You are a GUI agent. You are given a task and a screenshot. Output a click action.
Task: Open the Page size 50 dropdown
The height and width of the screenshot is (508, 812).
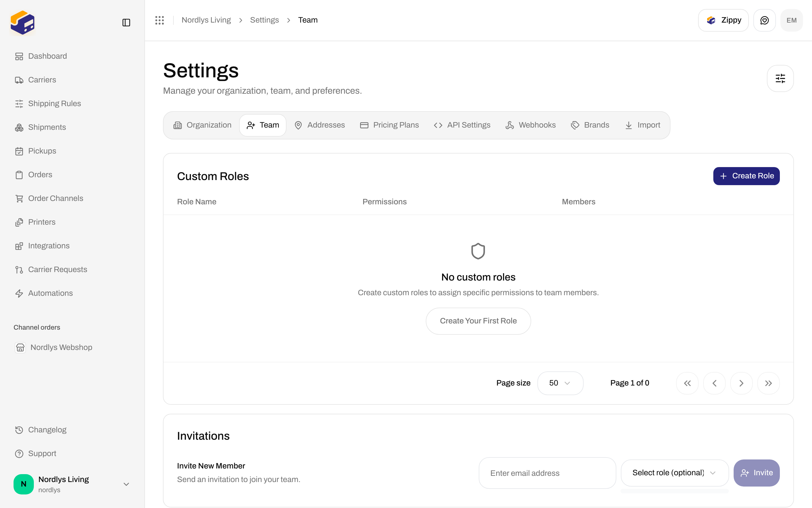coord(560,383)
